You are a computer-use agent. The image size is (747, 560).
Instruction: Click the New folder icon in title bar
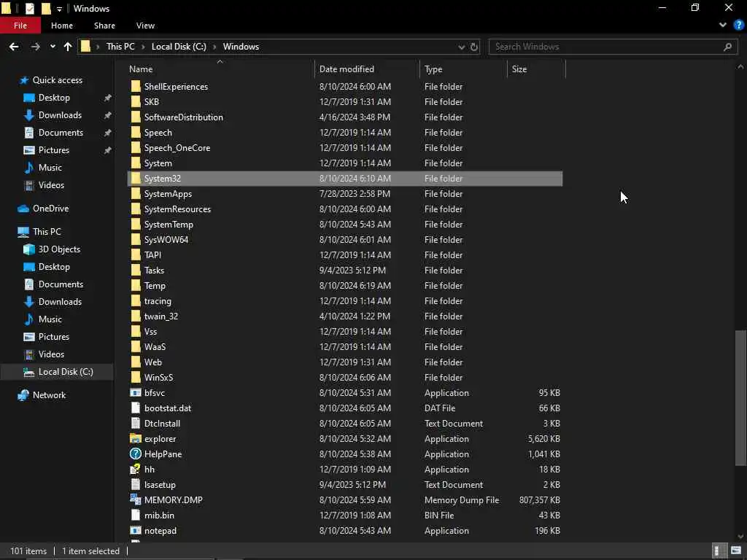(46, 8)
